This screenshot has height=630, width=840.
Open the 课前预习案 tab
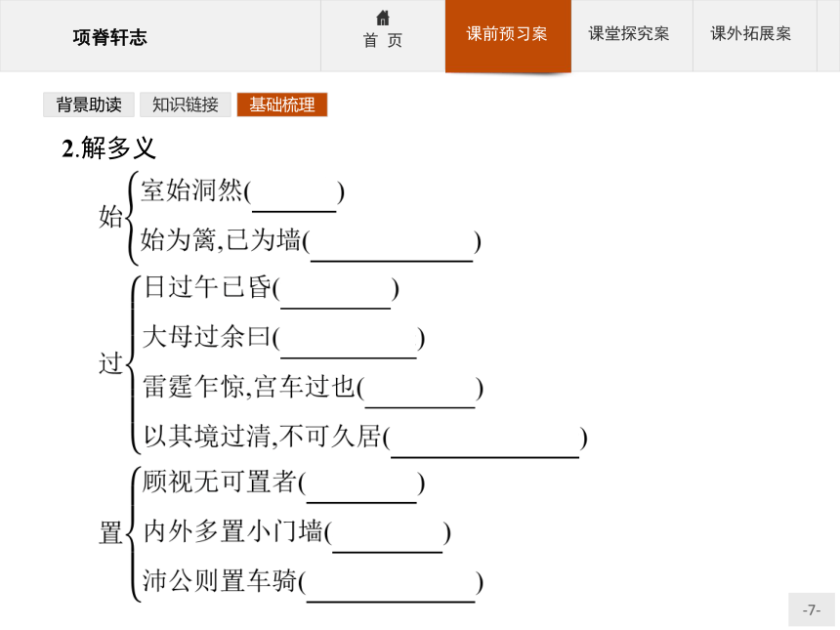coord(508,35)
